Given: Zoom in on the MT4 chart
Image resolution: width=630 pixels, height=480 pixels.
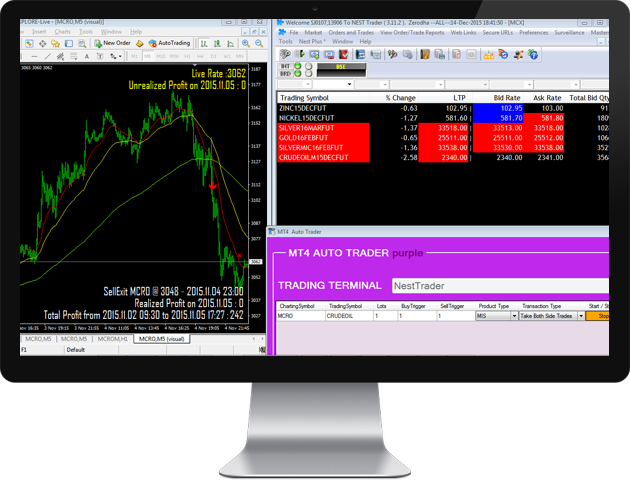Looking at the screenshot, I should (x=245, y=43).
